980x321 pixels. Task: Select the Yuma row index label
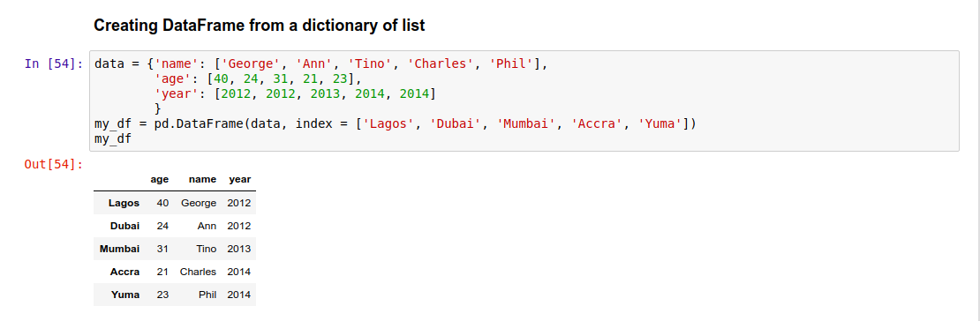tap(125, 295)
